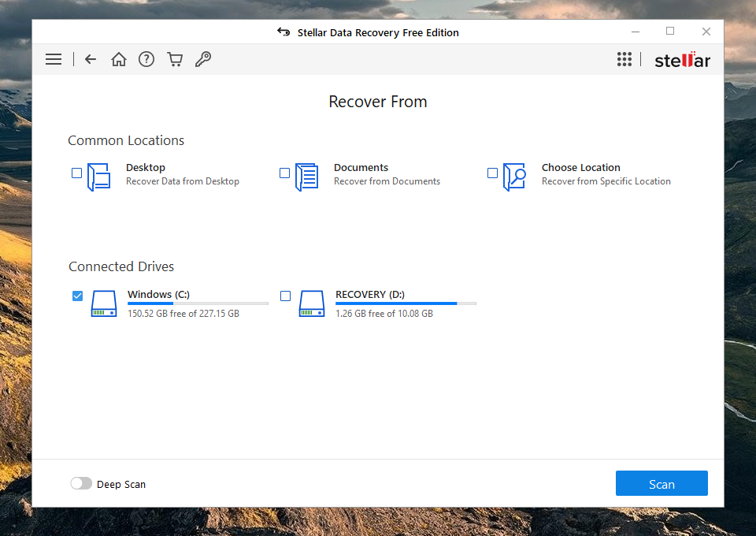
Task: Click the Desktop folder icon
Action: coord(98,177)
